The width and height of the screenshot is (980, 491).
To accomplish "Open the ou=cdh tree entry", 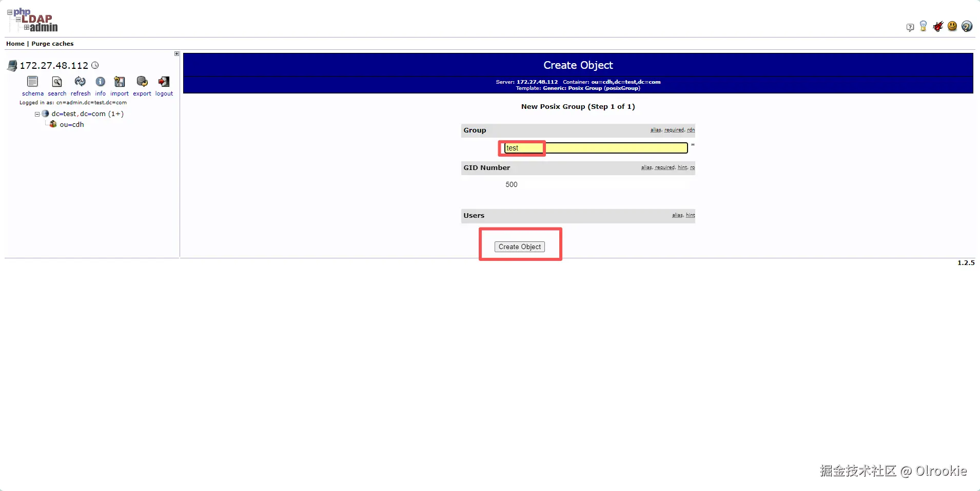I will 72,124.
